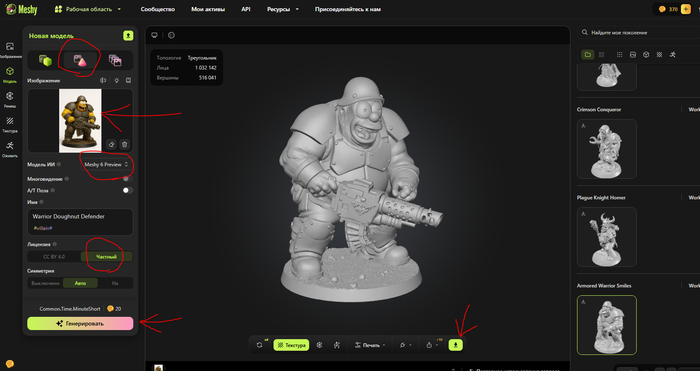Click the 370 credits coin counter
The image size is (700, 371).
[668, 9]
